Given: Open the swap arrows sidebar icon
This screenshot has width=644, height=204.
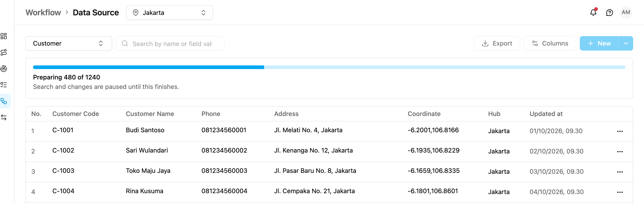Looking at the screenshot, I should tap(4, 117).
